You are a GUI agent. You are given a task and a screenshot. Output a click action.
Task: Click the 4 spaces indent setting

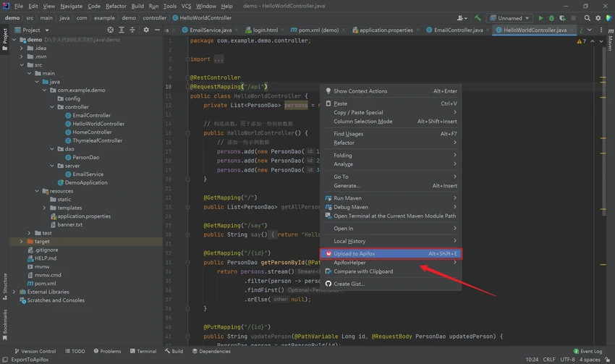tap(590, 359)
